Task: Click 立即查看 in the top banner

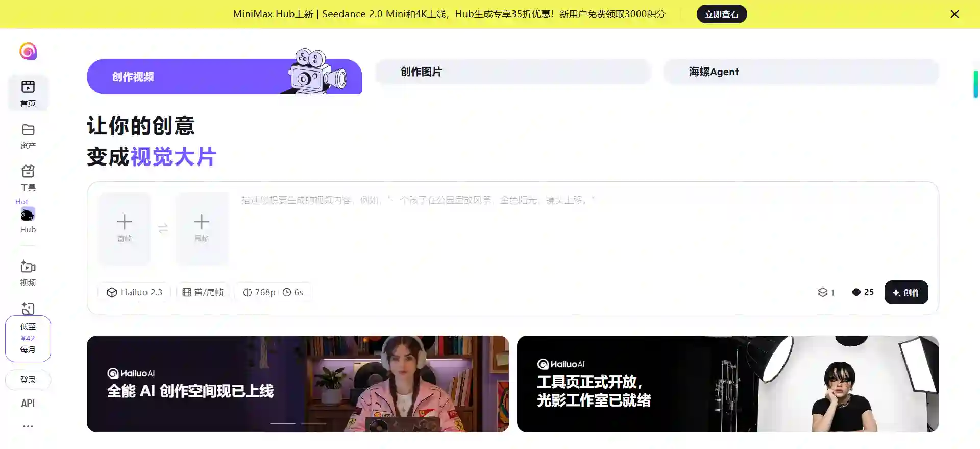Action: click(722, 14)
